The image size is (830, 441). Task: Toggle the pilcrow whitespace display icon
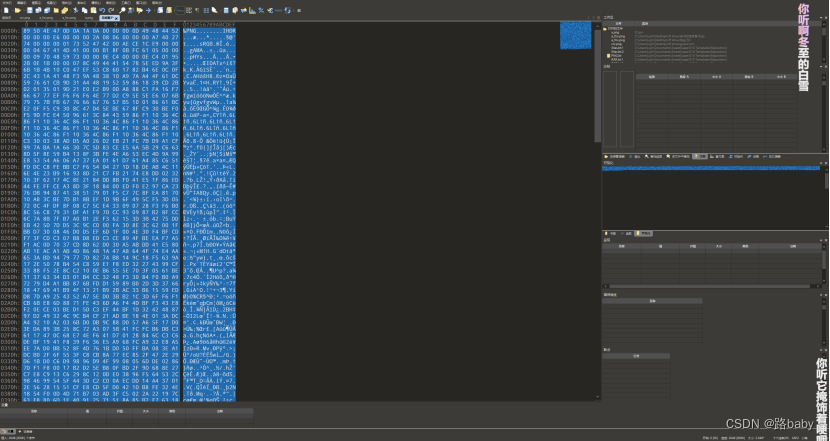pos(197,10)
